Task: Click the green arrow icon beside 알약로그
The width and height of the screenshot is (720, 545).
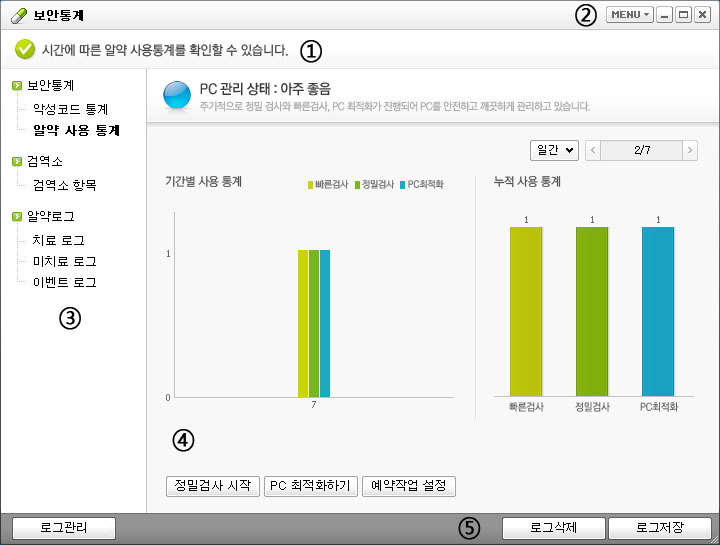Action: tap(17, 216)
